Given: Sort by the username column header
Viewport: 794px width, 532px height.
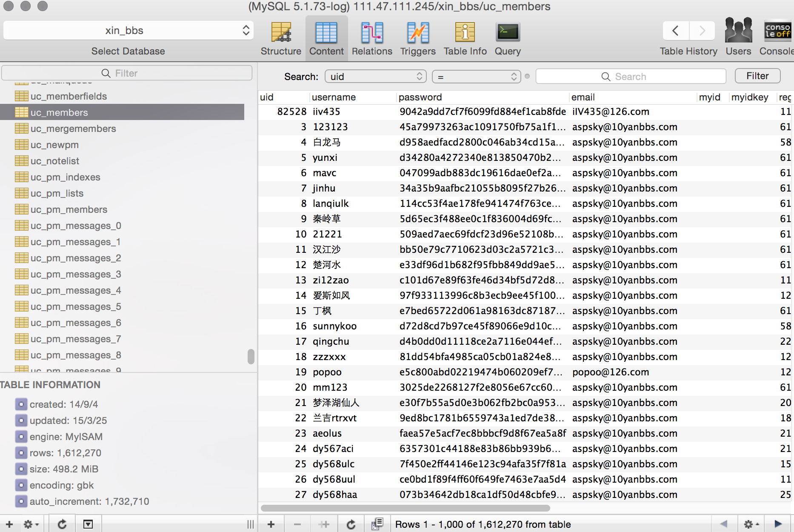Looking at the screenshot, I should coord(353,97).
